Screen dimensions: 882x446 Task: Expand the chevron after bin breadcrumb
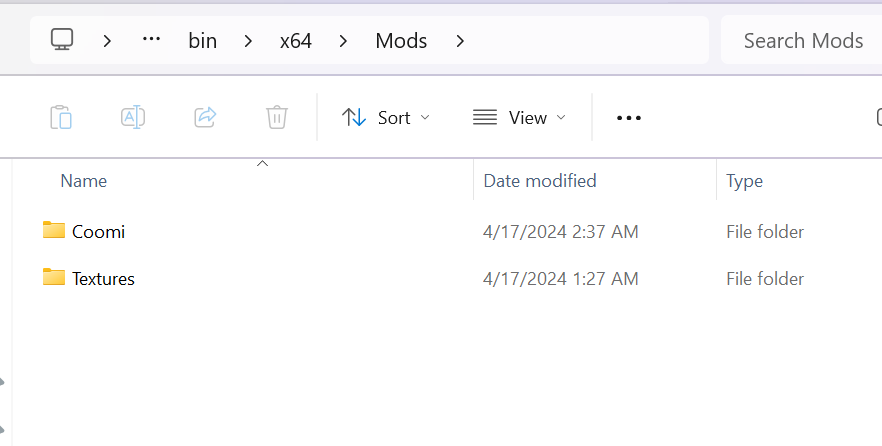click(248, 40)
